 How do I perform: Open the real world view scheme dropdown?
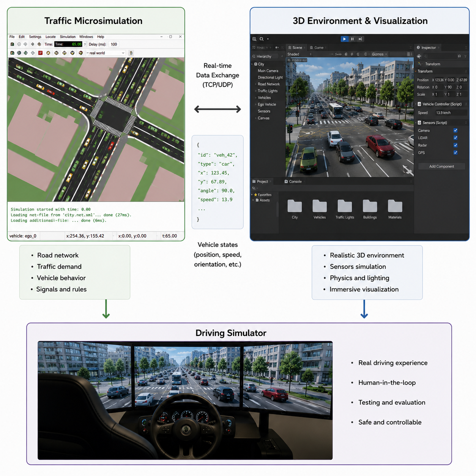[106, 53]
